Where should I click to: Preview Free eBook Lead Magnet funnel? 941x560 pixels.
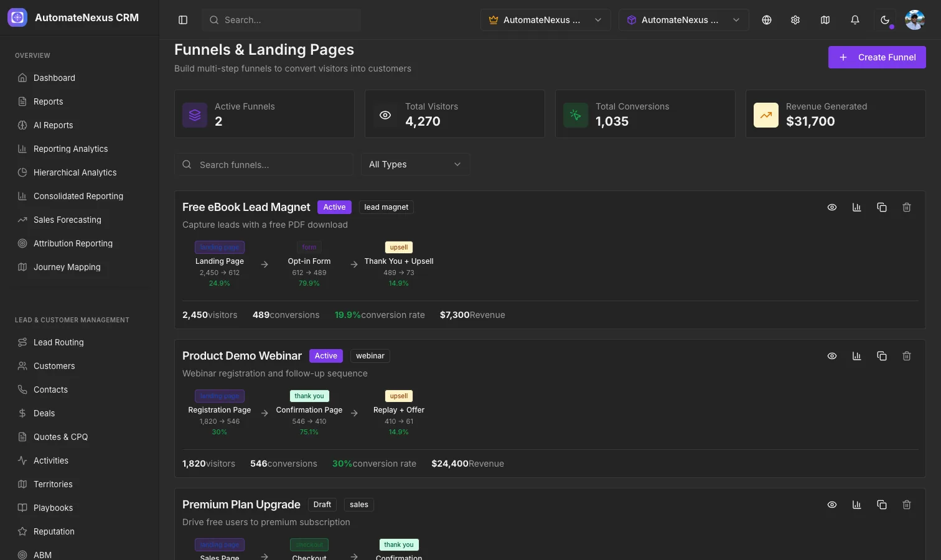pyautogui.click(x=832, y=207)
